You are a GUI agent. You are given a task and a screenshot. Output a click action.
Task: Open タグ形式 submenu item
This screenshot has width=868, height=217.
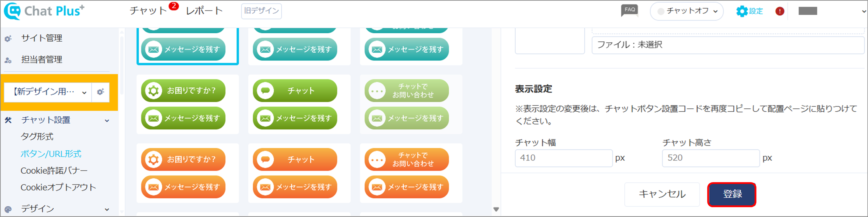[x=37, y=136]
